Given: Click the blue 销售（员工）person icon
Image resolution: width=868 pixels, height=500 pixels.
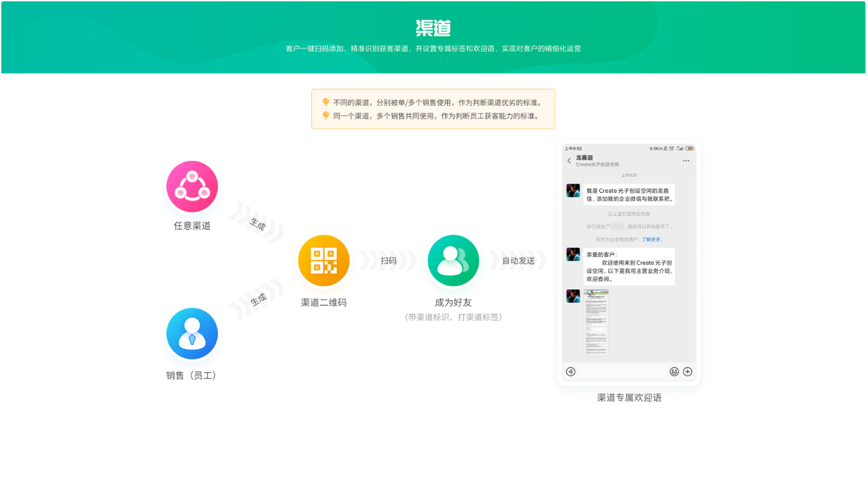Looking at the screenshot, I should [192, 334].
